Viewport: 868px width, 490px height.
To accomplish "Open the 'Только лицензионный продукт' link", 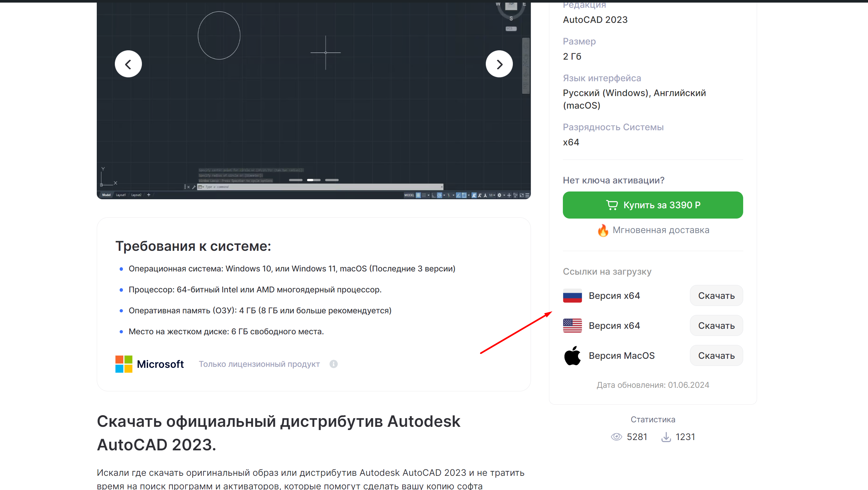I will [259, 364].
